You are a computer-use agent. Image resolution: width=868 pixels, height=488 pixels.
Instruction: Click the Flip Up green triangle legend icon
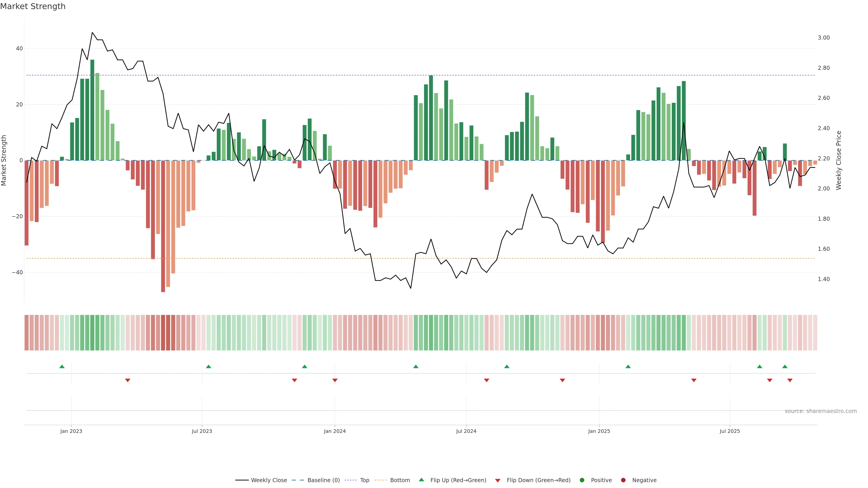421,480
